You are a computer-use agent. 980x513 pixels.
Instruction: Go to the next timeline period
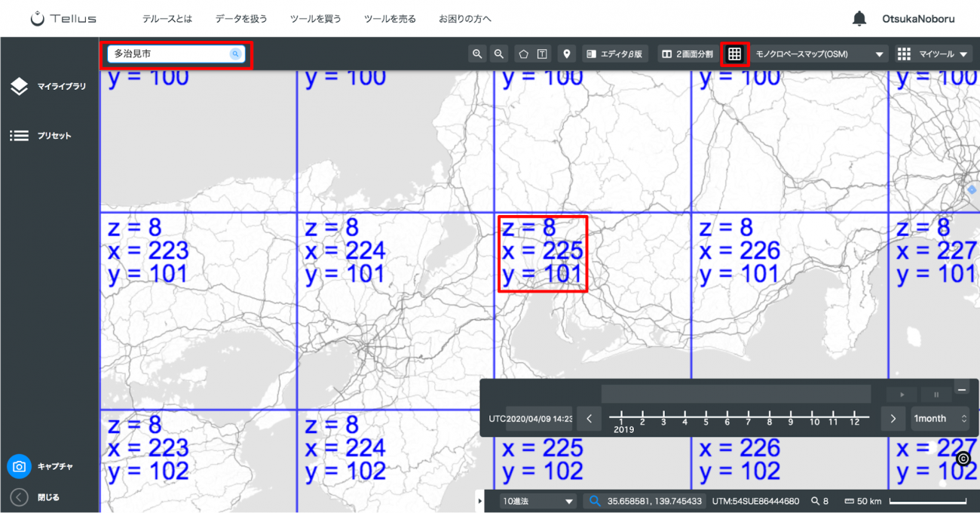[893, 418]
